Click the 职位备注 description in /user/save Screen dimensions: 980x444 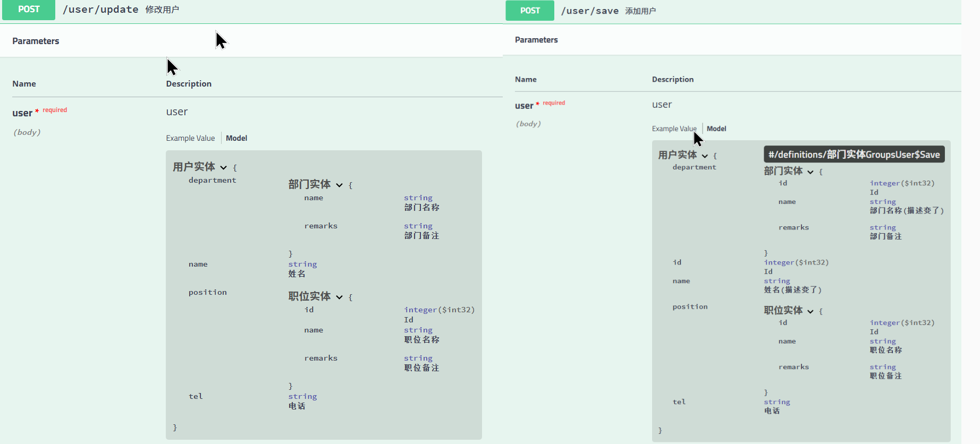click(885, 375)
